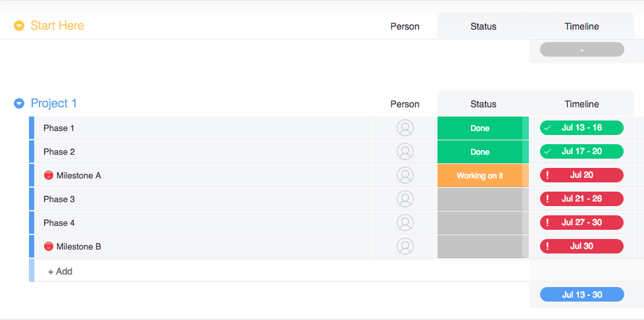This screenshot has height=320, width=644.
Task: Click Timeline column header in Start Here group
Action: [582, 27]
